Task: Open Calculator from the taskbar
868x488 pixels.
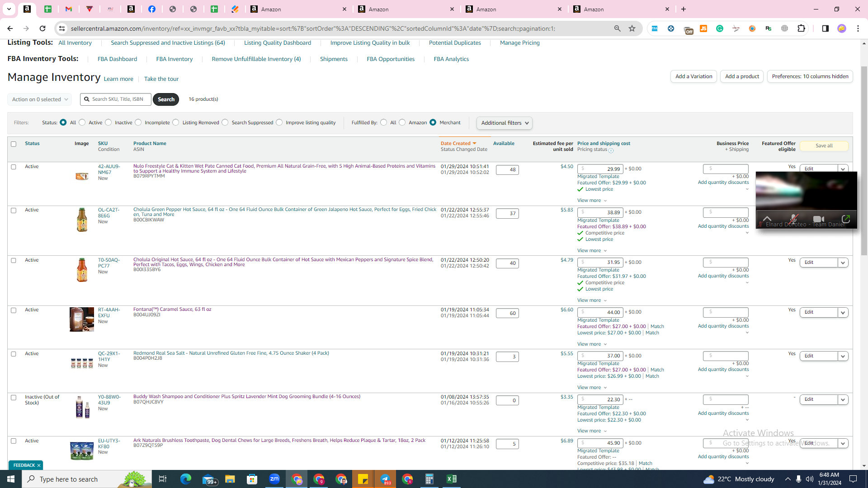Action: pyautogui.click(x=429, y=479)
